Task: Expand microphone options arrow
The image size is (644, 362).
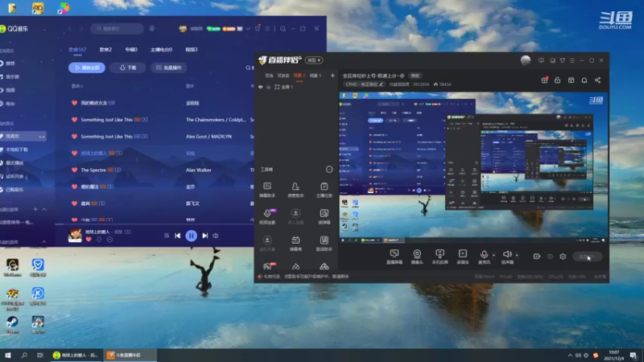Action: (x=493, y=255)
